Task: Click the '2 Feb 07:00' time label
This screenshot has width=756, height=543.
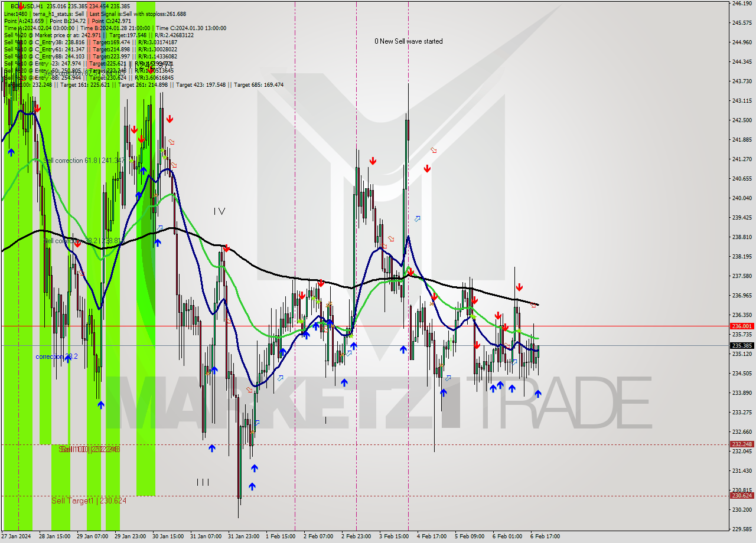Action: [x=318, y=537]
